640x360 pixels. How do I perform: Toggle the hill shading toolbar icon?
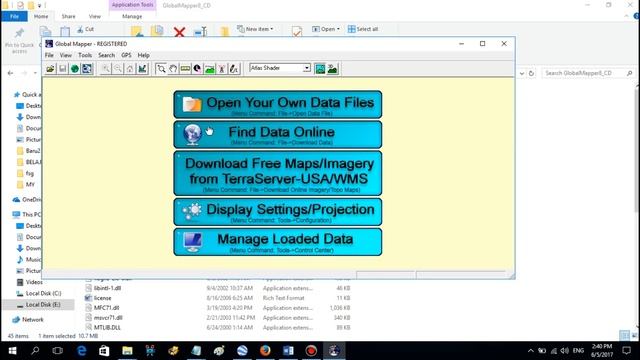point(320,69)
